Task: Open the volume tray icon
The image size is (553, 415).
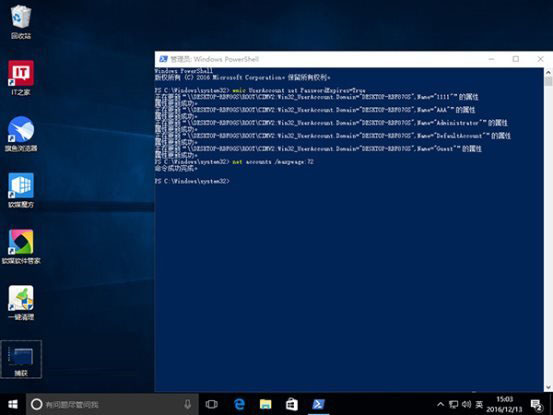Action: click(466, 404)
